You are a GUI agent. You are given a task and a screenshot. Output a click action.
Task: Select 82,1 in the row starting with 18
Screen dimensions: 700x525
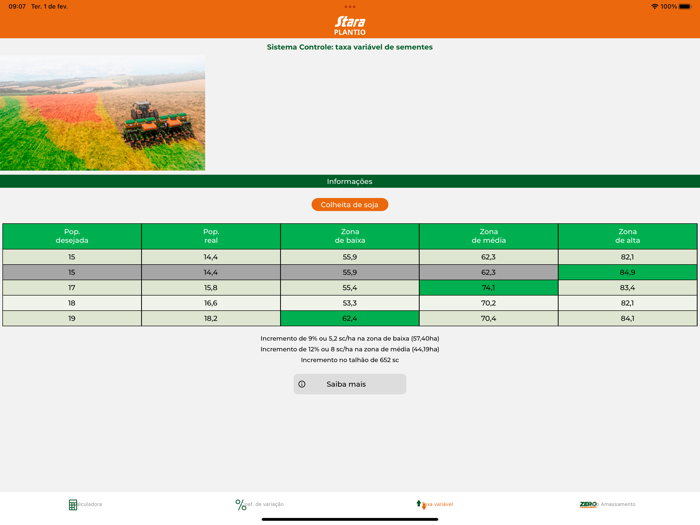(628, 303)
